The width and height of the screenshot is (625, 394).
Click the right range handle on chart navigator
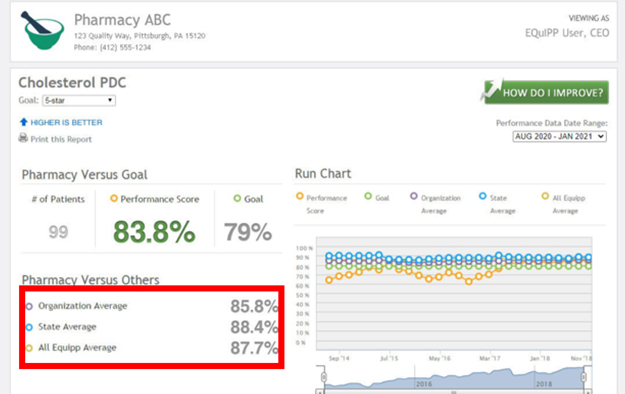pos(584,377)
